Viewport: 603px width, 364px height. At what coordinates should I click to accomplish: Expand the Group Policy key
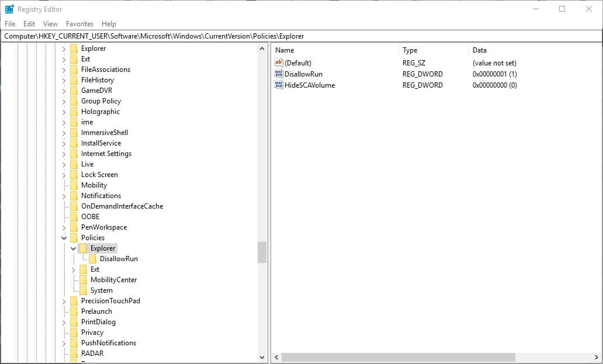coord(64,101)
